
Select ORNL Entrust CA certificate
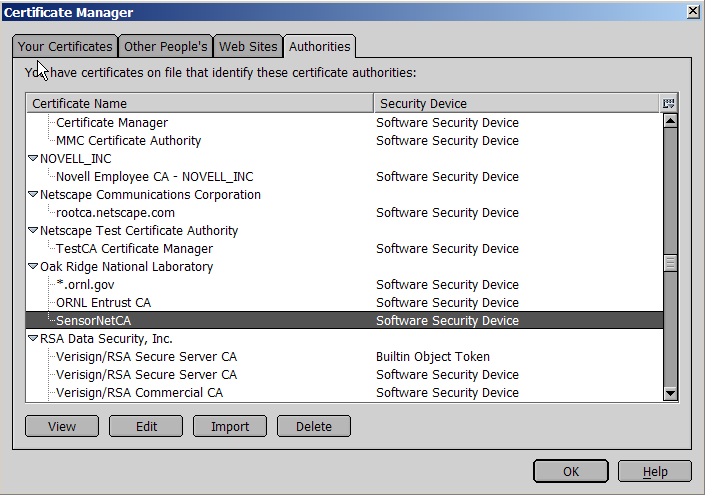point(344,302)
